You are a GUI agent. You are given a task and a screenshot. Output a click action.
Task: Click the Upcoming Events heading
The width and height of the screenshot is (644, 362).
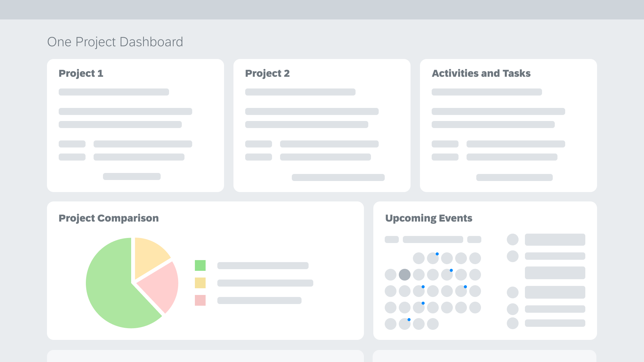pos(429,218)
